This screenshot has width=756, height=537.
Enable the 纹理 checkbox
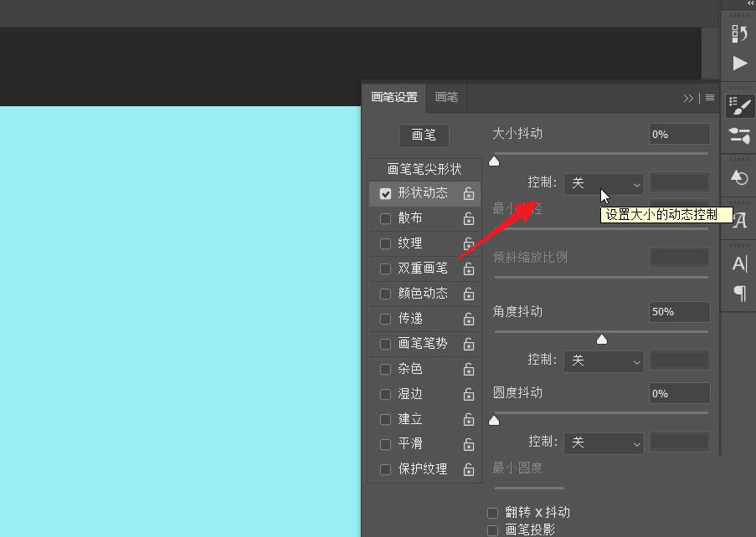pos(385,243)
